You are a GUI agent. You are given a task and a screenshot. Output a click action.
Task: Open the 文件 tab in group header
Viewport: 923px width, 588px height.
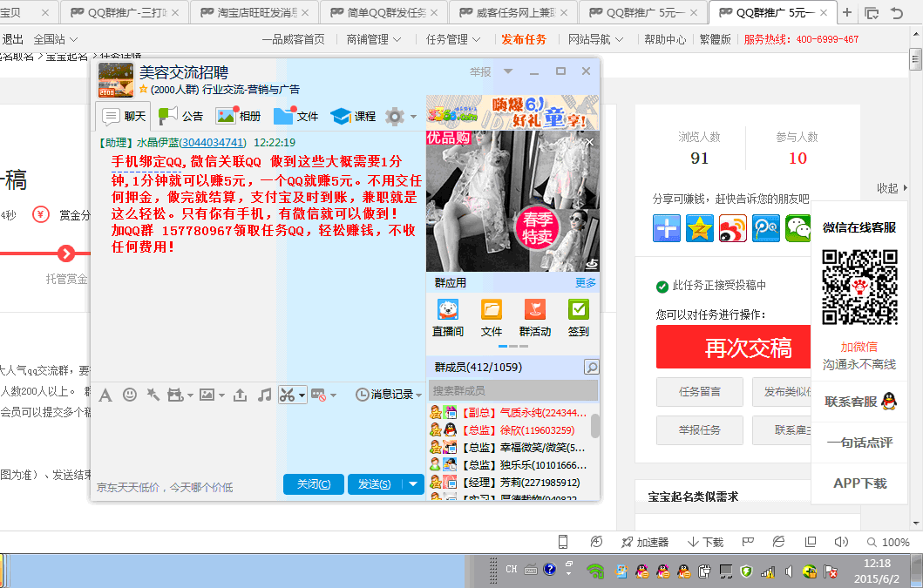(x=295, y=116)
